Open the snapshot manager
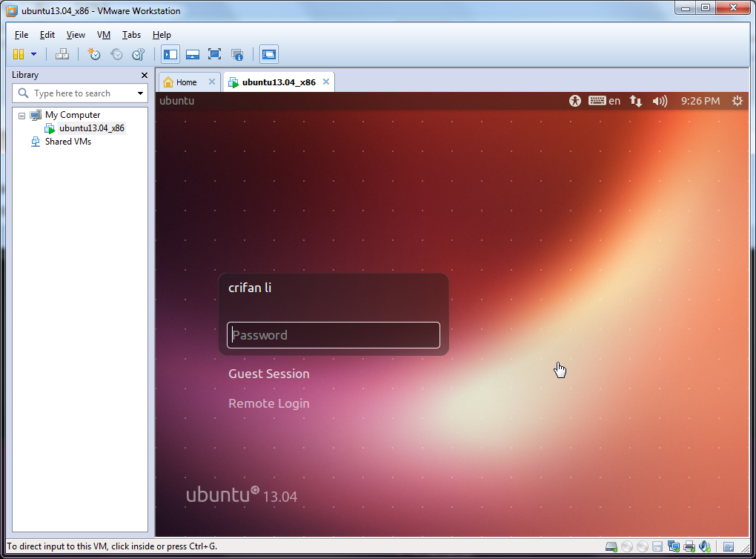756x559 pixels. coord(139,54)
